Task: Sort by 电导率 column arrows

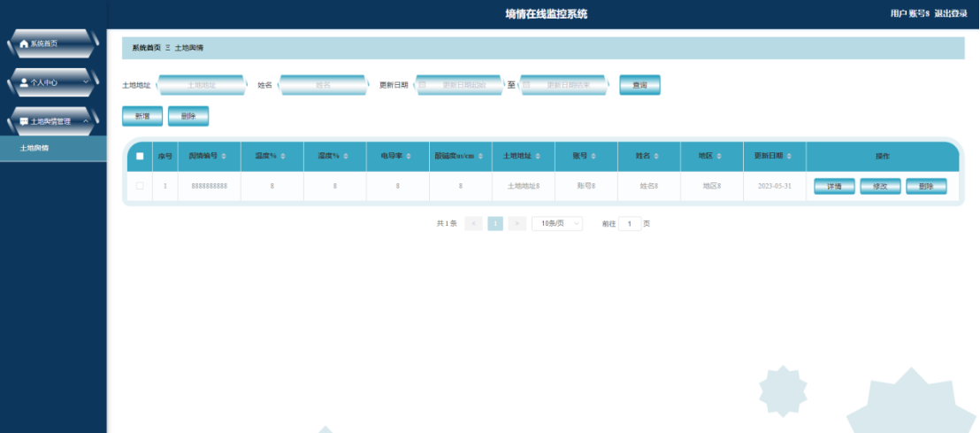Action: pyautogui.click(x=408, y=156)
